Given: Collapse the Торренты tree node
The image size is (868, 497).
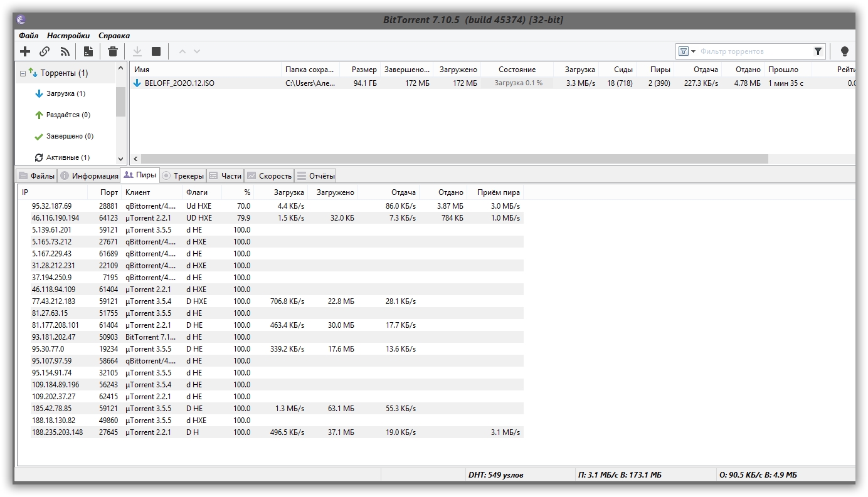Looking at the screenshot, I should [23, 73].
